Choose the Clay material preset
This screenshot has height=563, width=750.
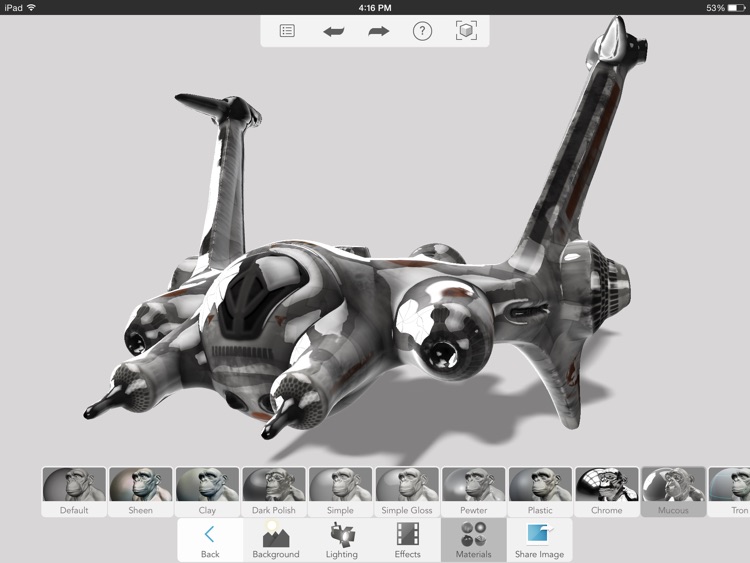point(207,491)
